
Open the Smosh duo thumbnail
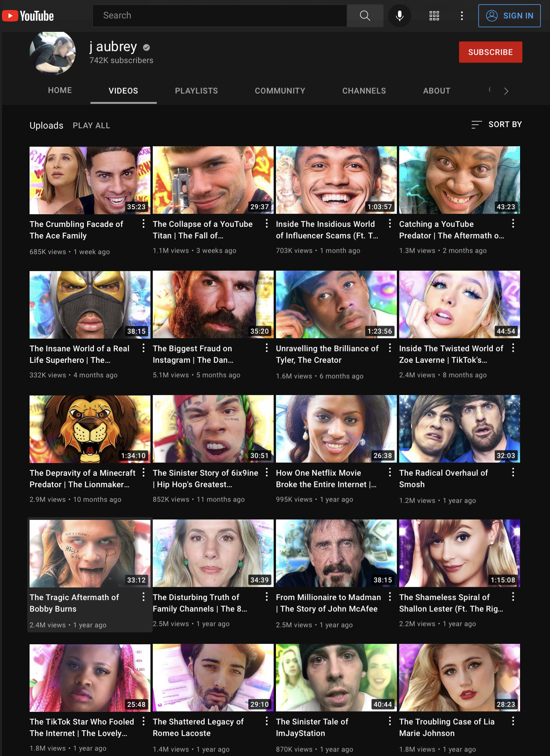pyautogui.click(x=459, y=429)
